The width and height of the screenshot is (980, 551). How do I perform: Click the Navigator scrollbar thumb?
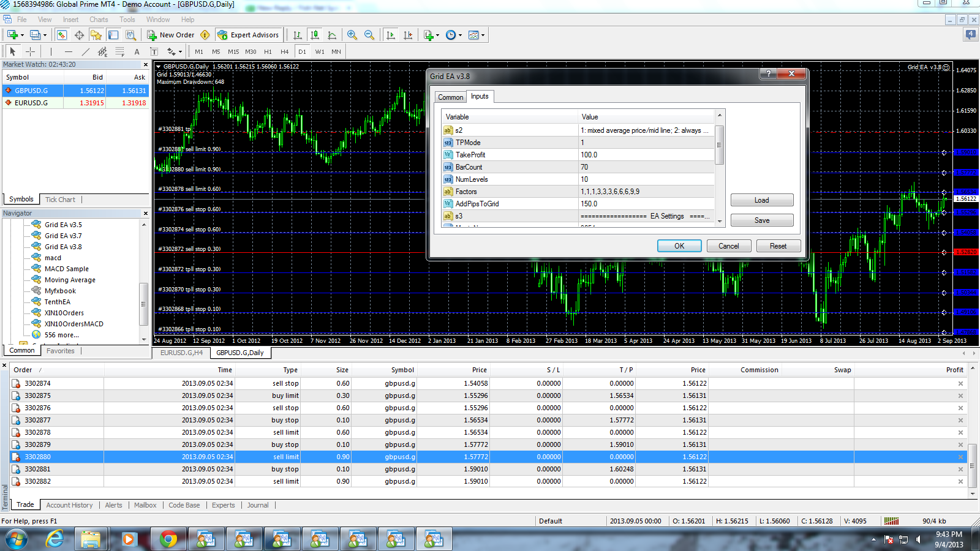(144, 304)
